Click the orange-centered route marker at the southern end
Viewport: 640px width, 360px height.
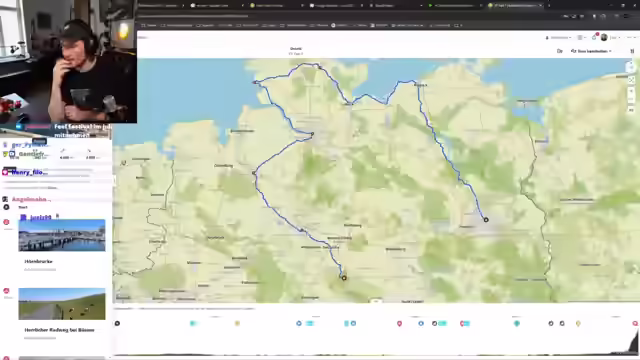point(344,278)
